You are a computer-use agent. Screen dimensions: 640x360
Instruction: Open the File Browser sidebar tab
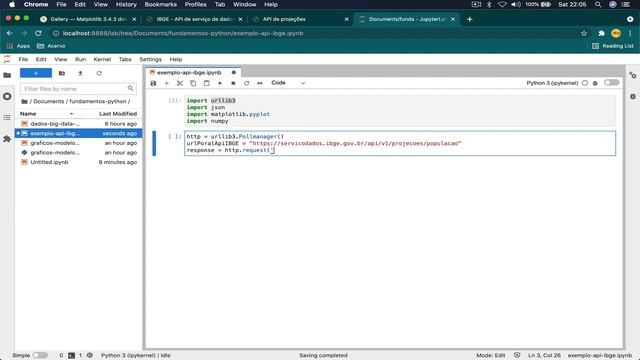pyautogui.click(x=7, y=75)
